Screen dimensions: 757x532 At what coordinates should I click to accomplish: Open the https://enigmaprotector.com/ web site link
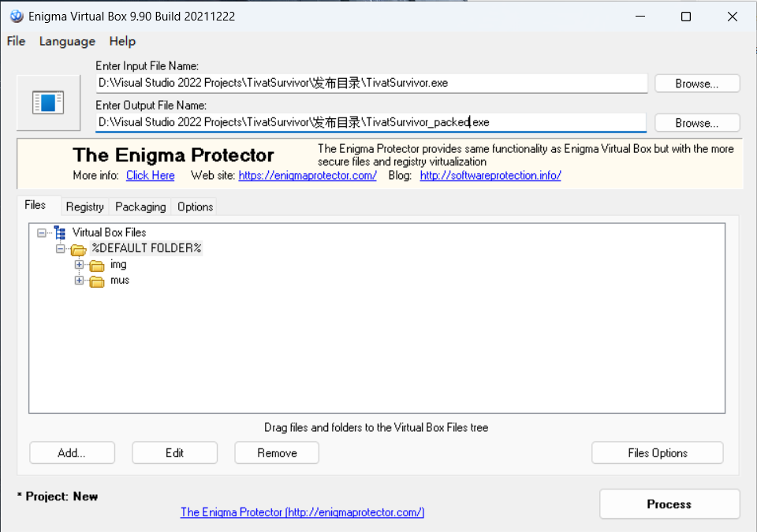pos(308,175)
